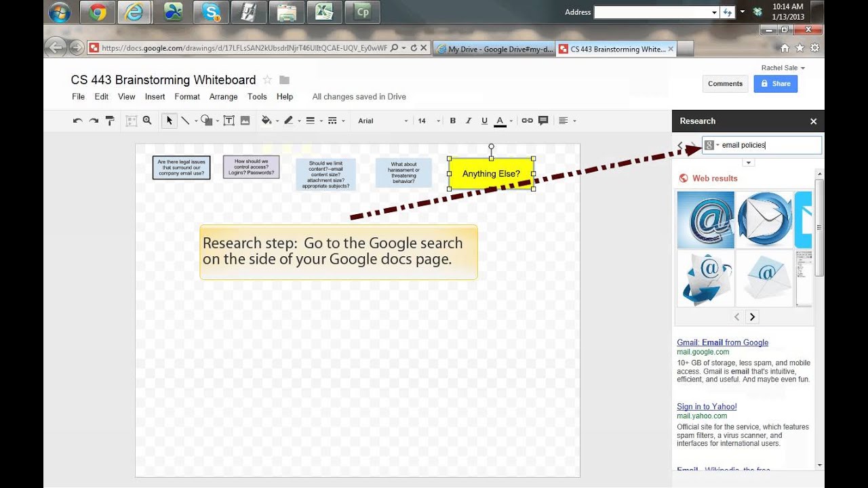
Task: Click the Redo arrow icon
Action: [x=94, y=121]
